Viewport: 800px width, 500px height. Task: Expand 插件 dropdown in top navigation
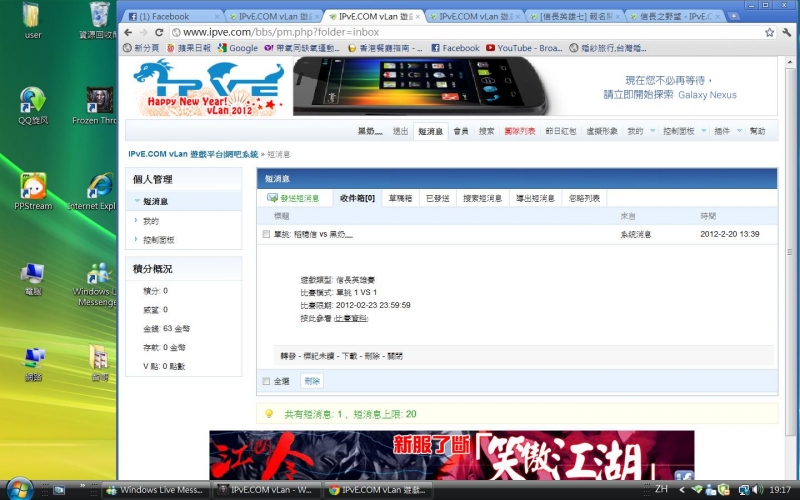(739, 131)
